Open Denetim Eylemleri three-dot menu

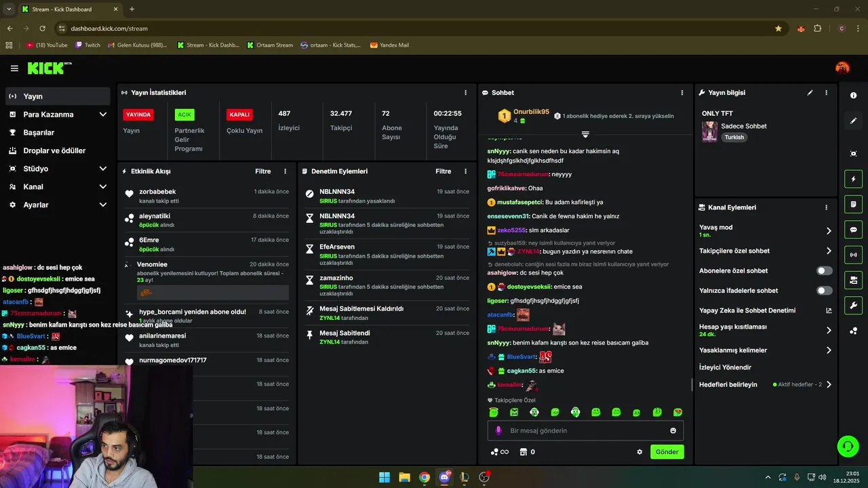(x=465, y=171)
